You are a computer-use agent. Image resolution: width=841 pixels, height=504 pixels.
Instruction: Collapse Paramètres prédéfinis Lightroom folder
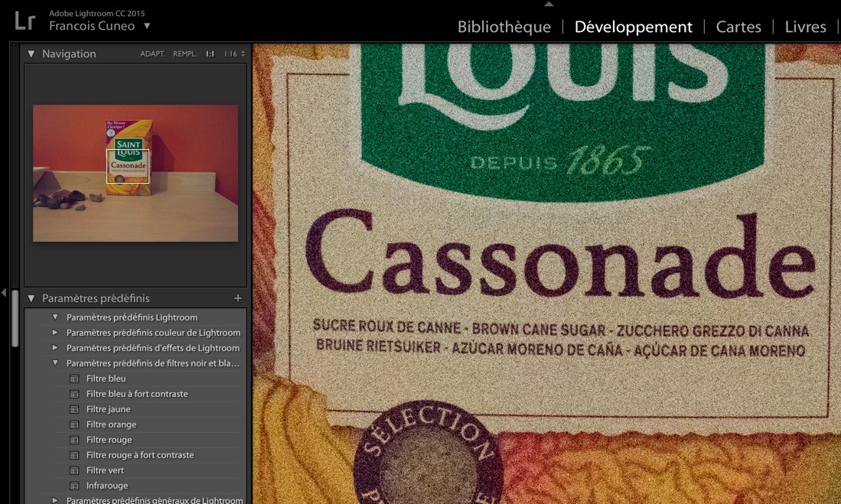pyautogui.click(x=54, y=317)
